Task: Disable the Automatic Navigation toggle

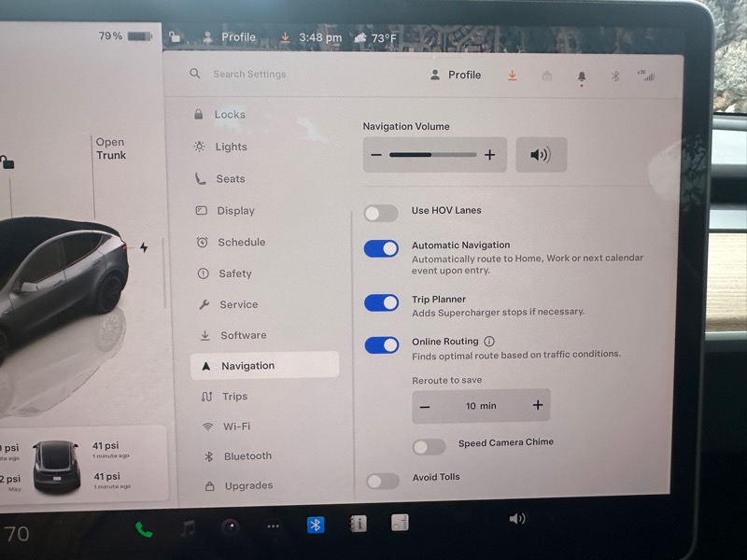Action: pos(381,248)
